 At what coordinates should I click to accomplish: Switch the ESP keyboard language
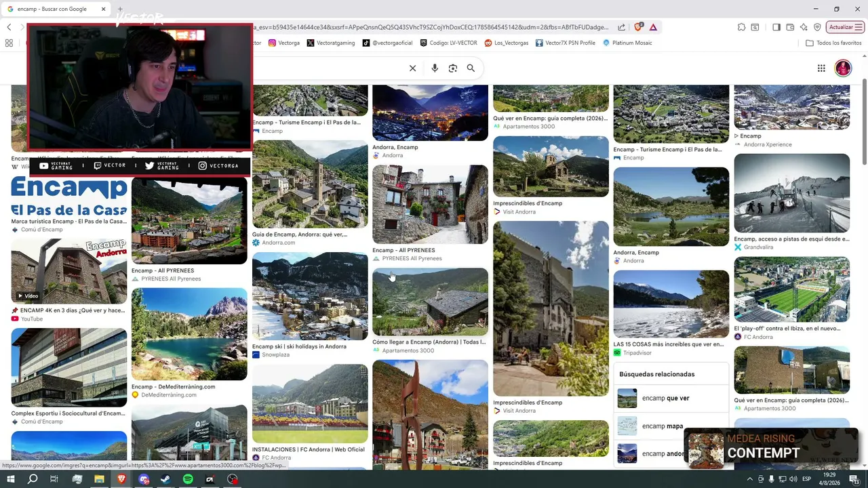tap(806, 479)
